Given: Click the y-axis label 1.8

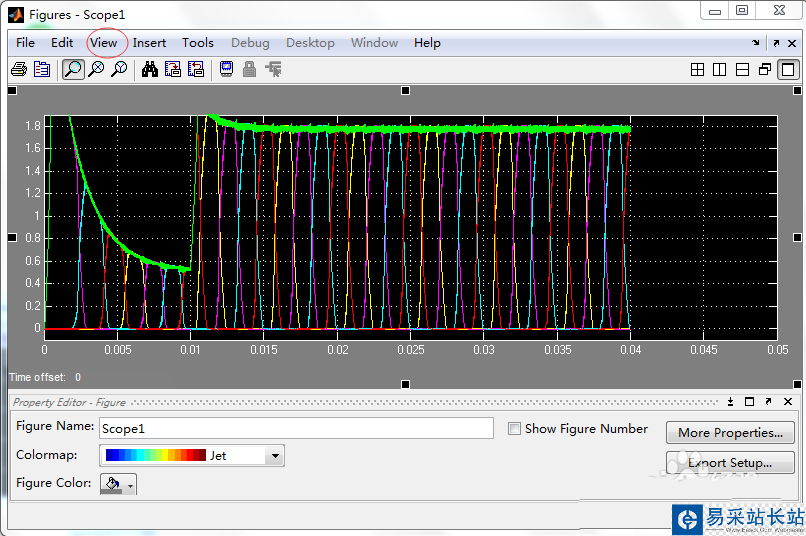Looking at the screenshot, I should click(x=33, y=126).
